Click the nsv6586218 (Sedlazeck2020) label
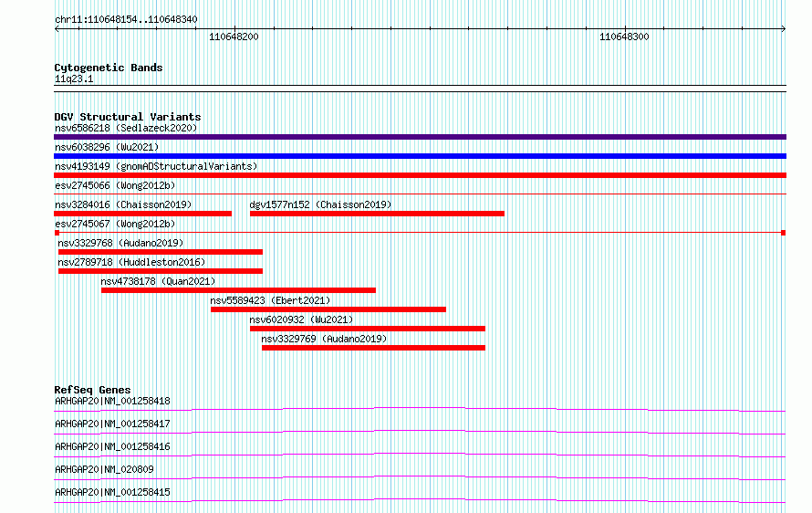The height and width of the screenshot is (513, 812). (x=126, y=128)
